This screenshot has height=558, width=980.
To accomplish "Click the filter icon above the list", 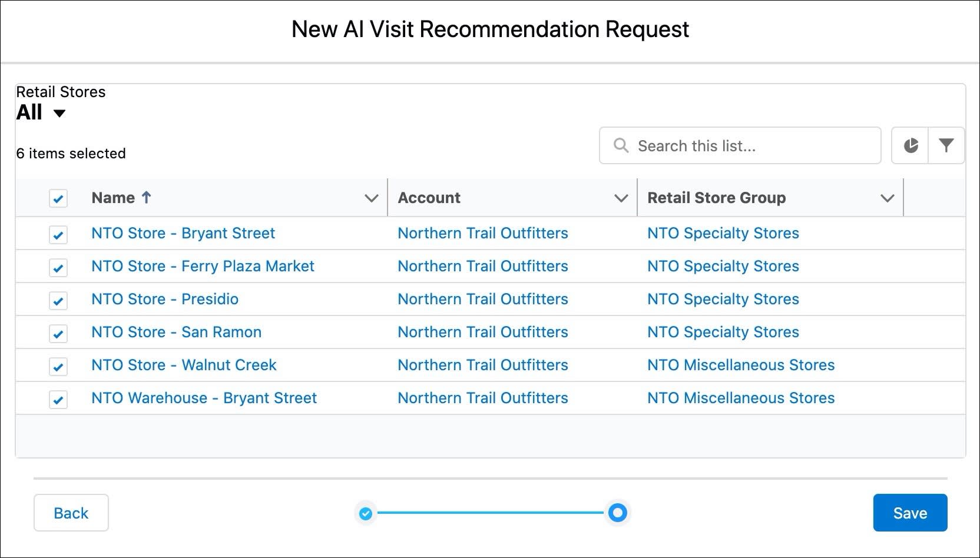I will (x=946, y=145).
